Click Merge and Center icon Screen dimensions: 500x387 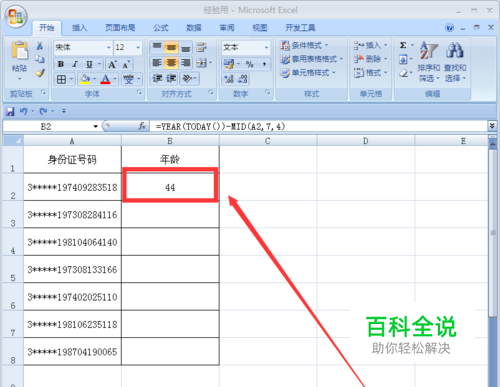click(x=201, y=63)
